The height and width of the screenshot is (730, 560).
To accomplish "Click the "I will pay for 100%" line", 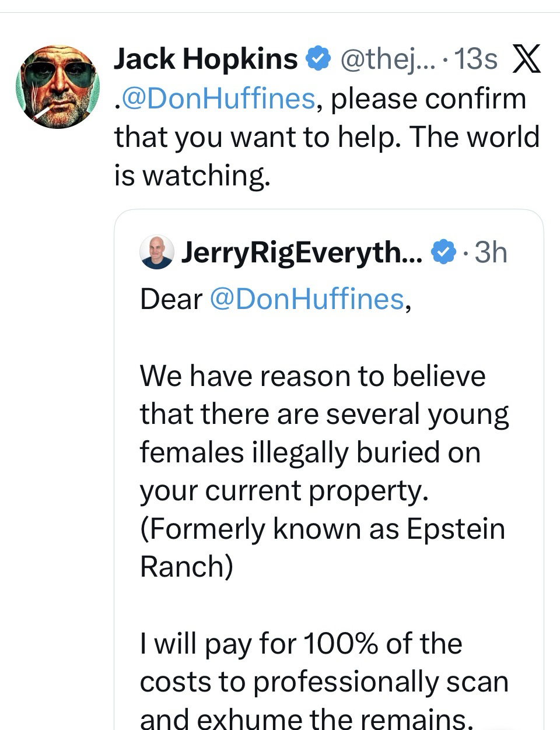I will point(301,644).
